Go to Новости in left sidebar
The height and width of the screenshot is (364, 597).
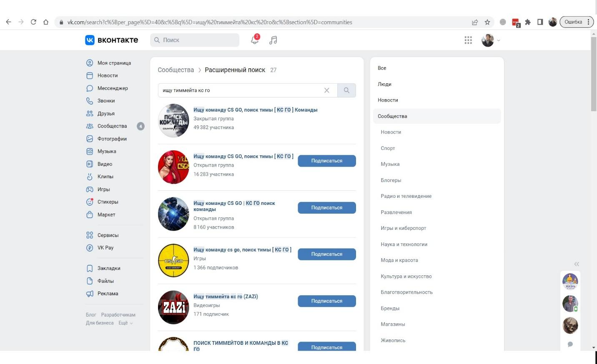108,75
